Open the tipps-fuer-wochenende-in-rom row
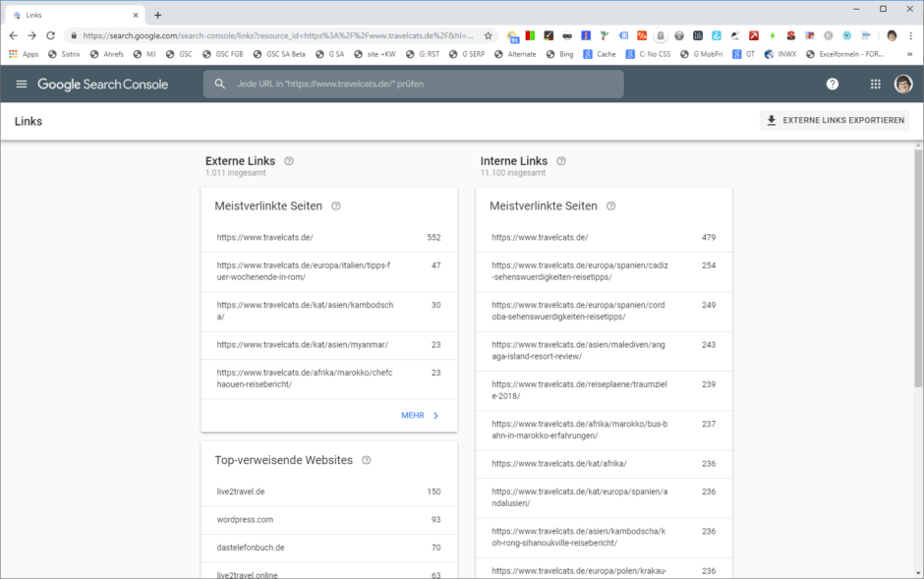Screen dimensions: 924x579 click(x=329, y=271)
